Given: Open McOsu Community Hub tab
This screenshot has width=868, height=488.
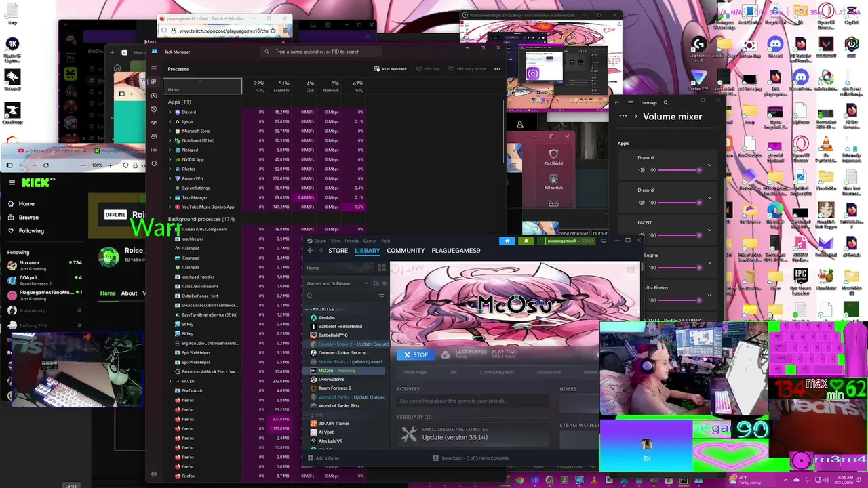Looking at the screenshot, I should (x=497, y=372).
